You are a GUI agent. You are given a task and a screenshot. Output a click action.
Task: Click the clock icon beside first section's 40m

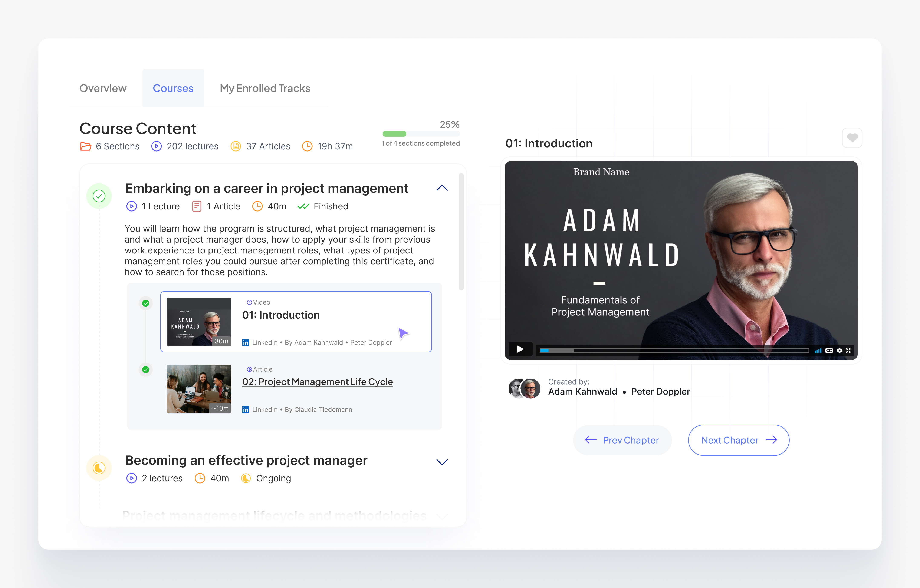[257, 206]
